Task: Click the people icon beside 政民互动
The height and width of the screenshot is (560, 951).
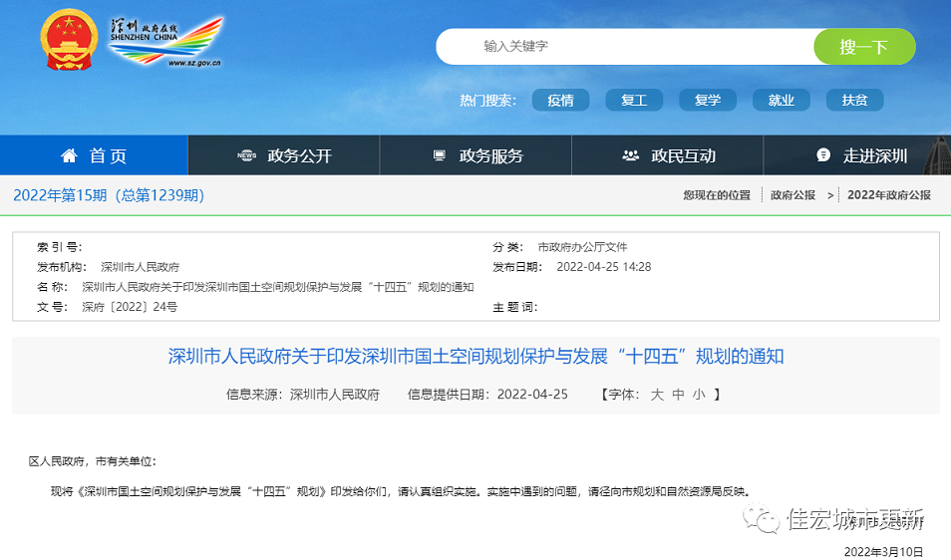Action: pyautogui.click(x=630, y=155)
